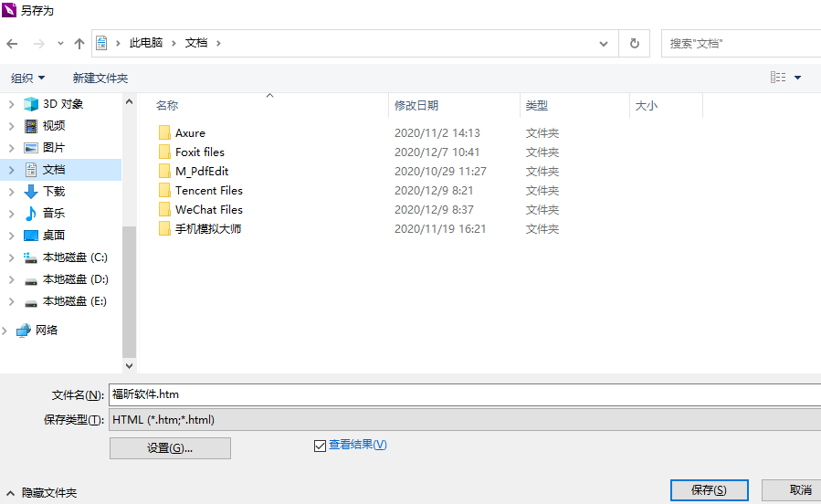The width and height of the screenshot is (821, 504).
Task: Open the address bar history dropdown
Action: 604,43
